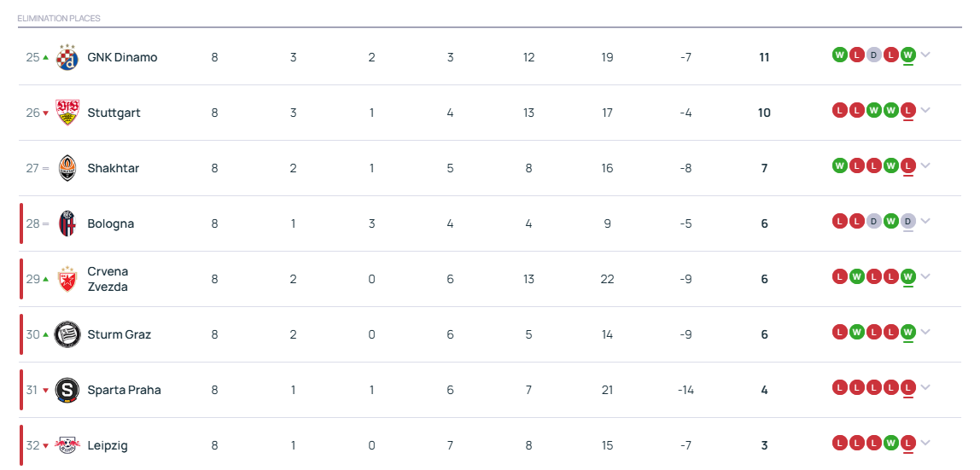Image resolution: width=980 pixels, height=470 pixels.
Task: Click the Bologna club crest
Action: [x=67, y=223]
